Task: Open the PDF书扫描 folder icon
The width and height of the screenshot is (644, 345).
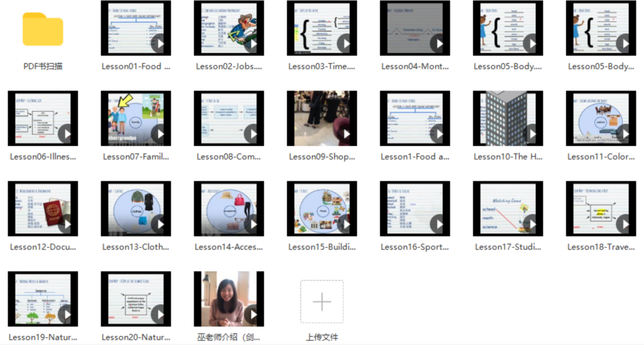Action: 43,29
